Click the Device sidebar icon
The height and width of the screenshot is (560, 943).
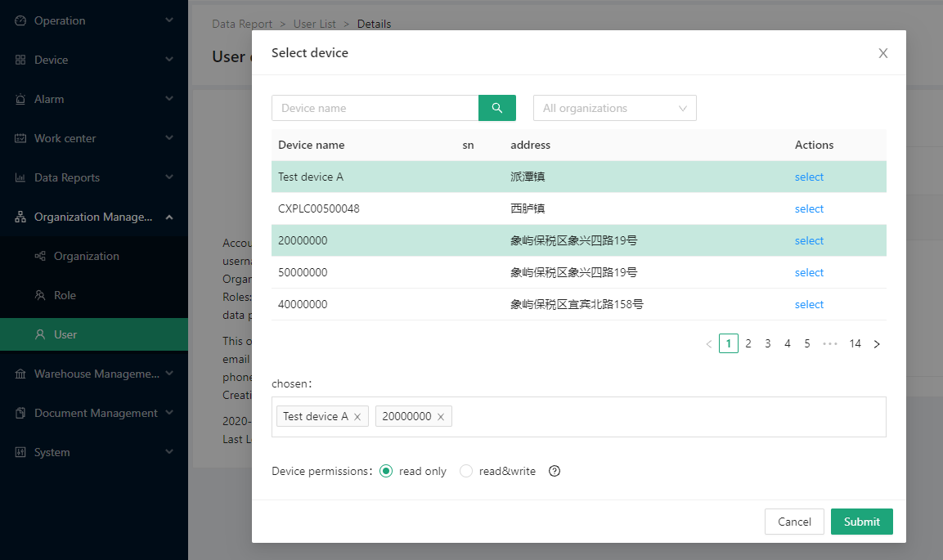tap(20, 60)
